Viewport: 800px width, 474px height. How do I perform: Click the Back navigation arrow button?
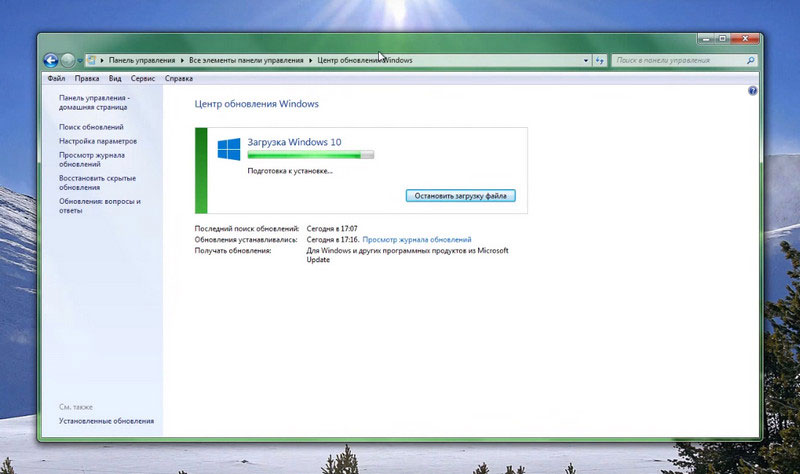51,60
